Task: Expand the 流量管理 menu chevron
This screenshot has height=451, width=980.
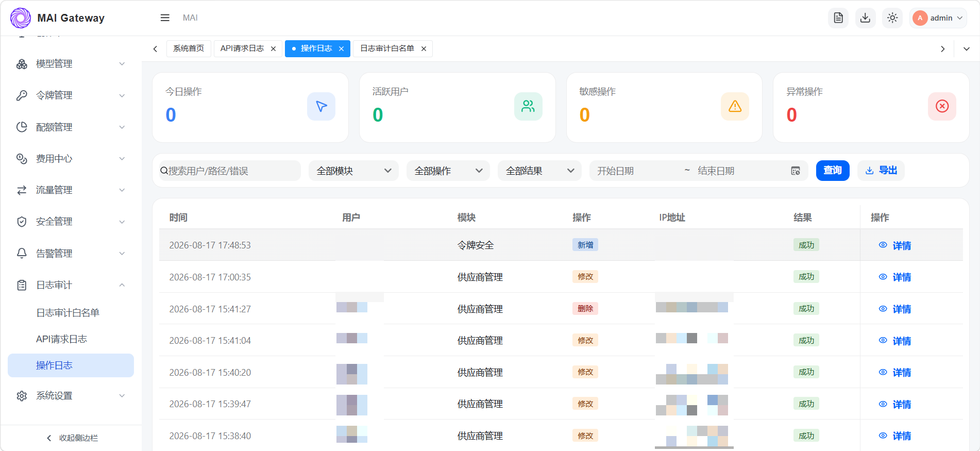Action: click(122, 190)
